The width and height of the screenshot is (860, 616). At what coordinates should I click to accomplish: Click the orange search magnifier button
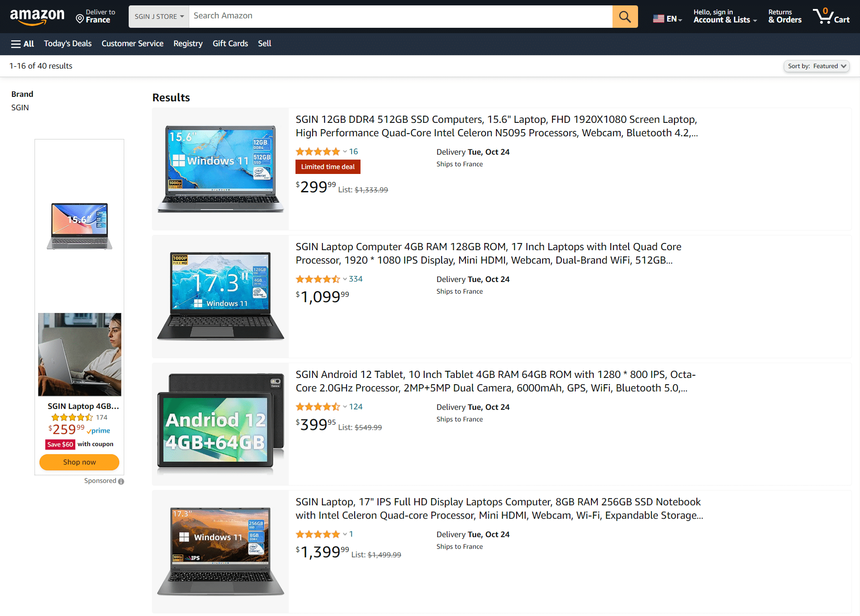point(625,17)
